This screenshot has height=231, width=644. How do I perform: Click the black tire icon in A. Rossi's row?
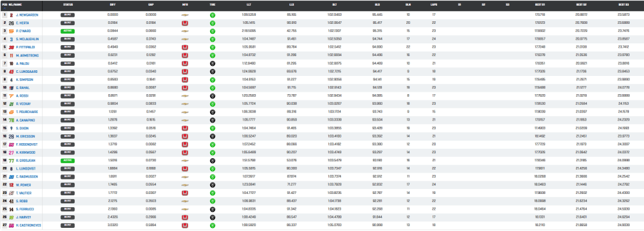click(213, 96)
